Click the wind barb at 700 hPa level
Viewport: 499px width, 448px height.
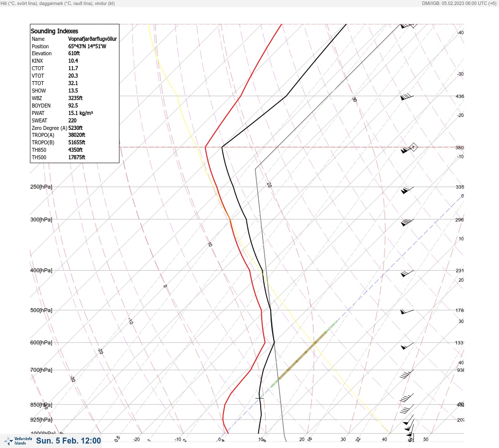pos(406,374)
